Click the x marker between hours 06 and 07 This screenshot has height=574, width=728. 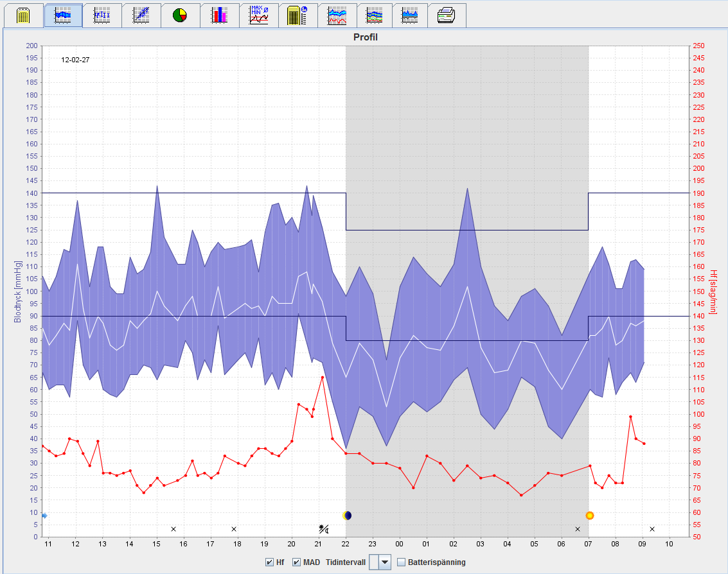point(578,529)
